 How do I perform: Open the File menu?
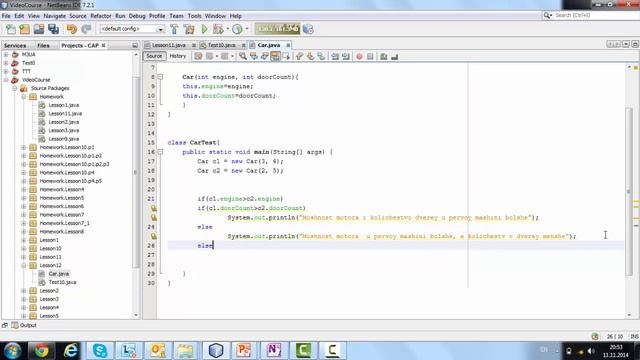click(x=6, y=16)
